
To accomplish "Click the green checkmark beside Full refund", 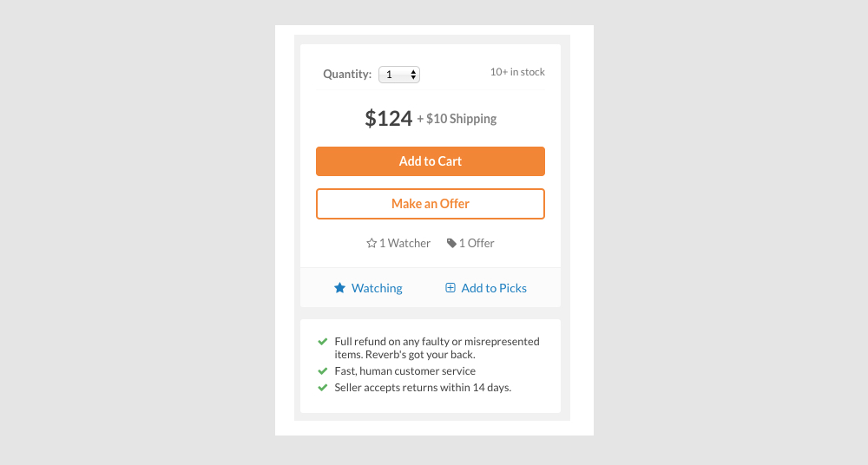I will [x=323, y=342].
